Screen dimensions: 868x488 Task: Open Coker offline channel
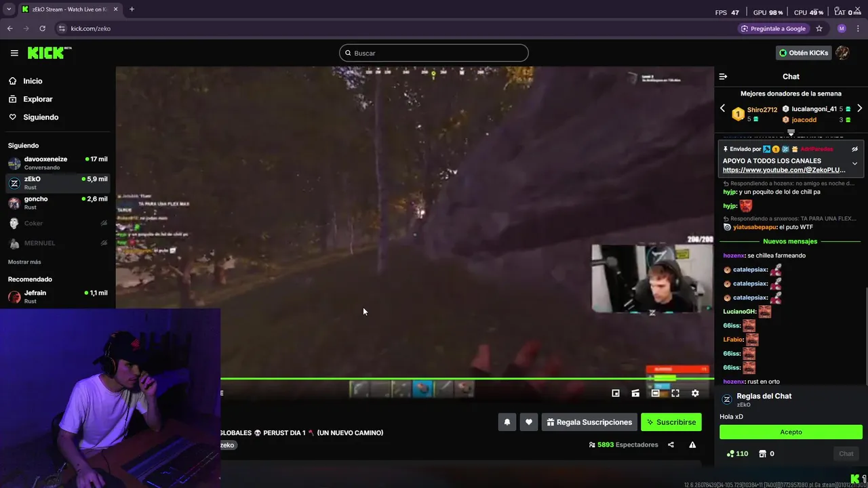click(58, 223)
